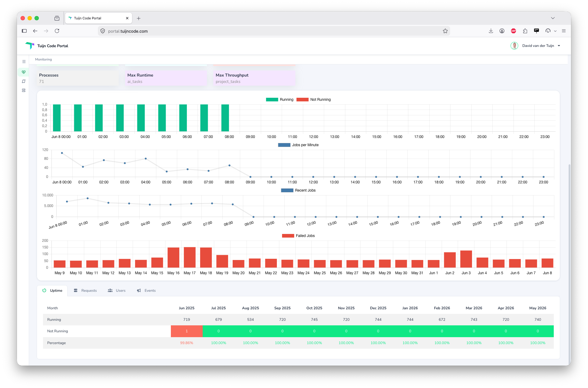The image size is (588, 388).
Task: Bookmark this page with the star icon
Action: (x=445, y=31)
